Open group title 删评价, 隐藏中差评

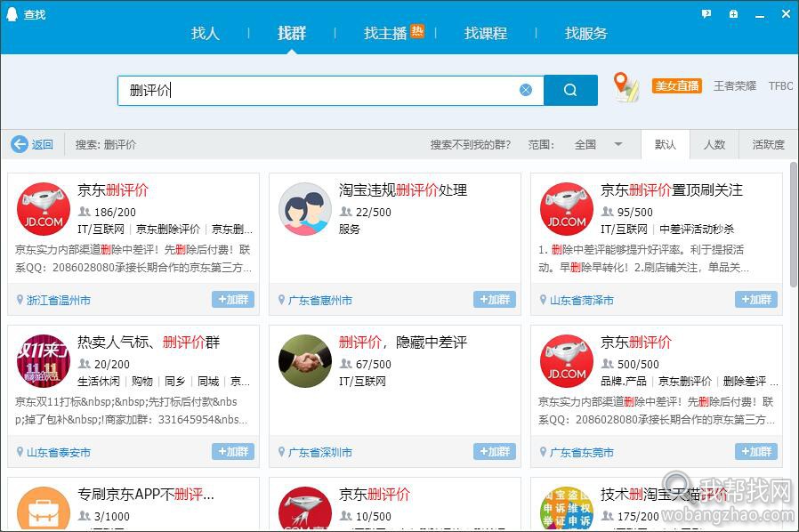402,342
